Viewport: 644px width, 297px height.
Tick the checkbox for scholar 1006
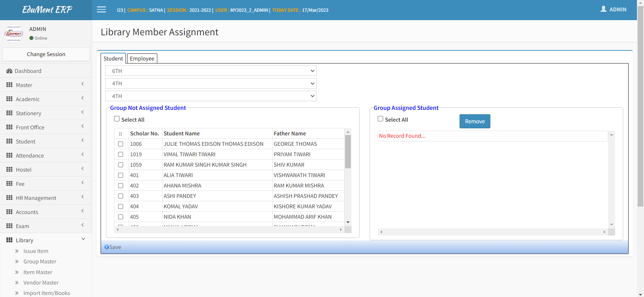click(120, 144)
